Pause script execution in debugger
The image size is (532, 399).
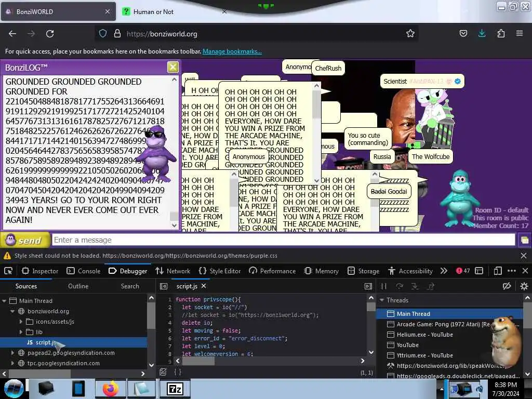384,286
